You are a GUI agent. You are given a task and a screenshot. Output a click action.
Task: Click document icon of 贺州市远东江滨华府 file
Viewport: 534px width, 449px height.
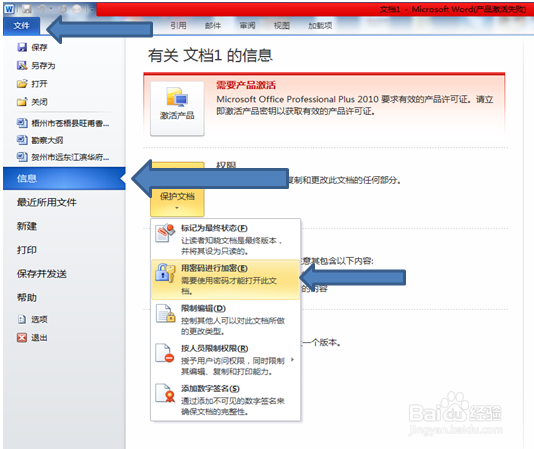pyautogui.click(x=22, y=157)
